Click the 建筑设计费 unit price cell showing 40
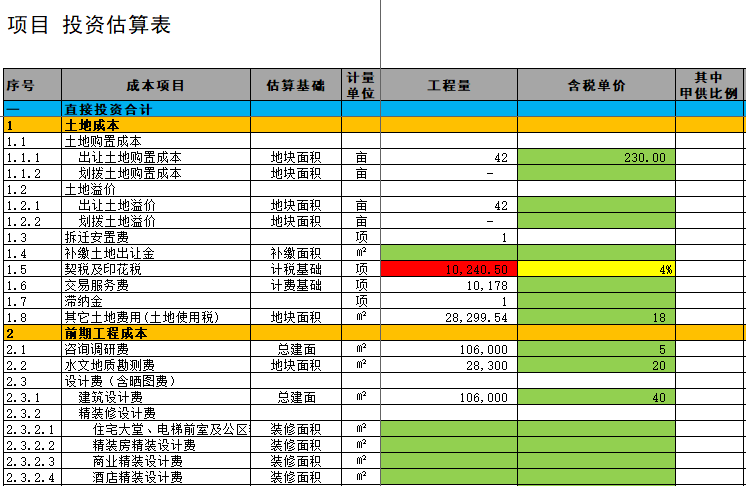Screen dimensions: 746x486 point(596,397)
